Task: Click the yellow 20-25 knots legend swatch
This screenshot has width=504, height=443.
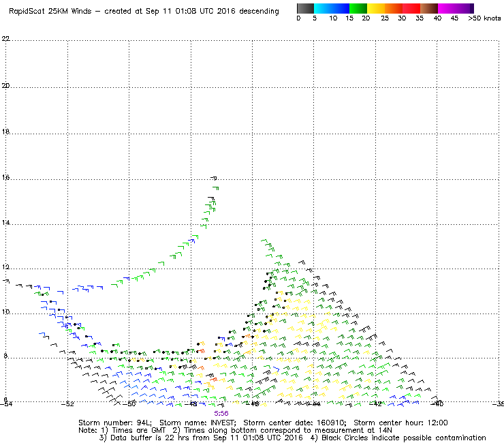Action: pyautogui.click(x=376, y=8)
